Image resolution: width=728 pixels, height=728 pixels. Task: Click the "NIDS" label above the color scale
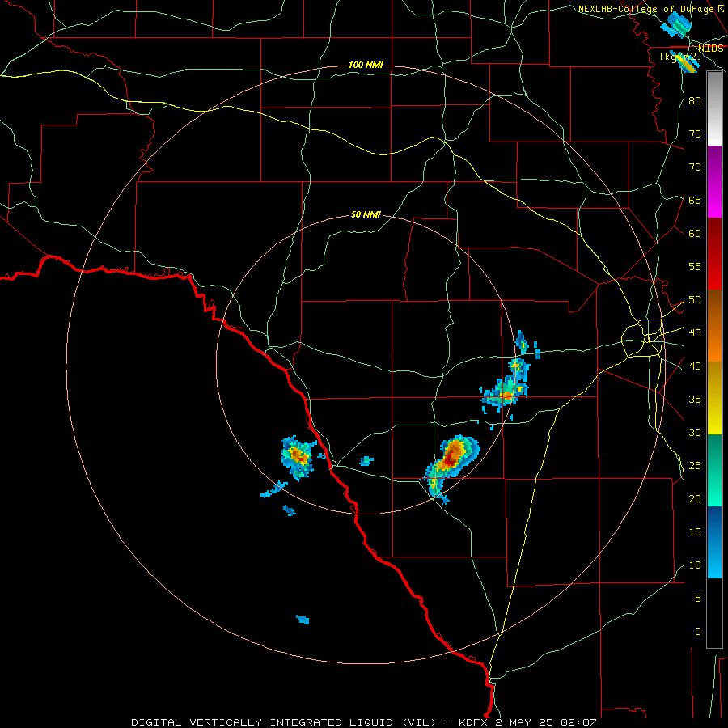[711, 49]
